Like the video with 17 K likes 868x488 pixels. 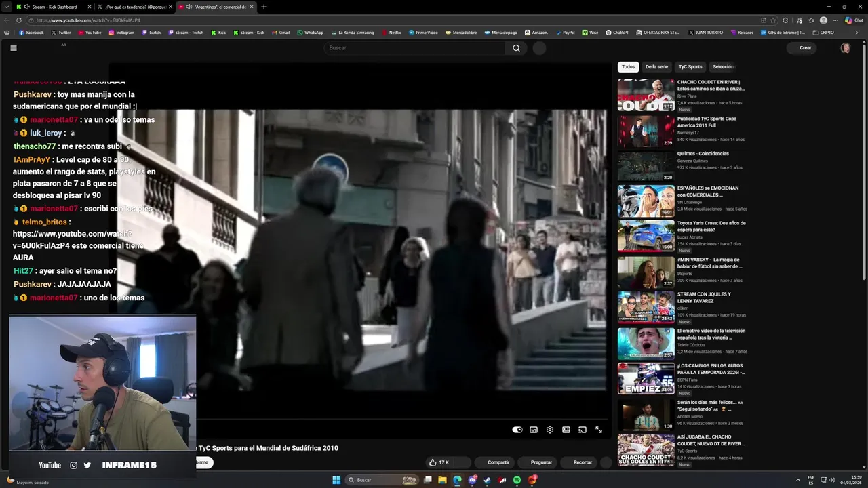(x=439, y=462)
